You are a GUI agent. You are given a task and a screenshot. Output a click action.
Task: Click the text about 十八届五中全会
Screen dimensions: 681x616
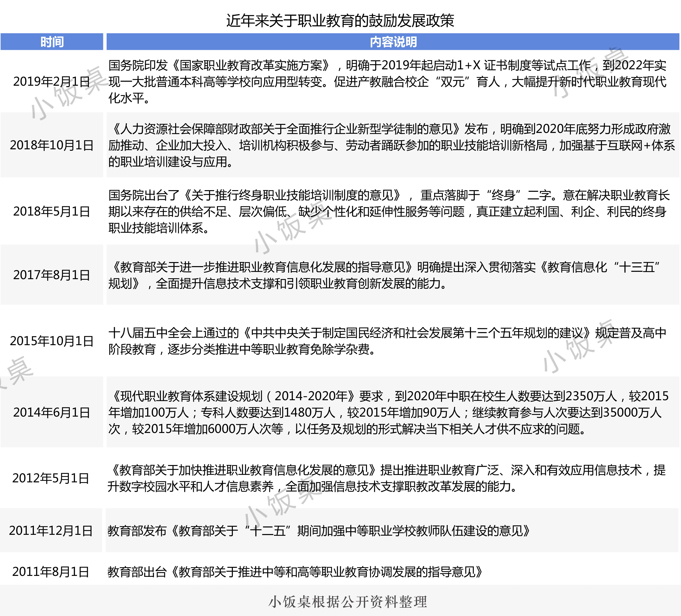pos(387,341)
